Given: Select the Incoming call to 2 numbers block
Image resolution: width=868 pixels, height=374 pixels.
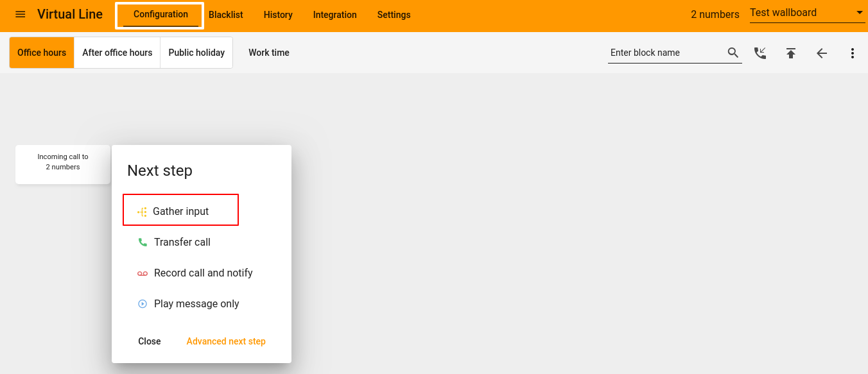Looking at the screenshot, I should pos(63,164).
